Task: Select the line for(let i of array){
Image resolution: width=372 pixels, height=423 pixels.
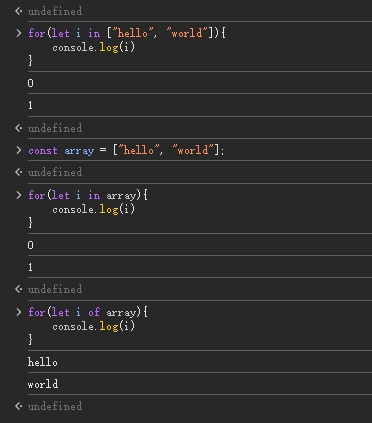Action: pyautogui.click(x=88, y=312)
